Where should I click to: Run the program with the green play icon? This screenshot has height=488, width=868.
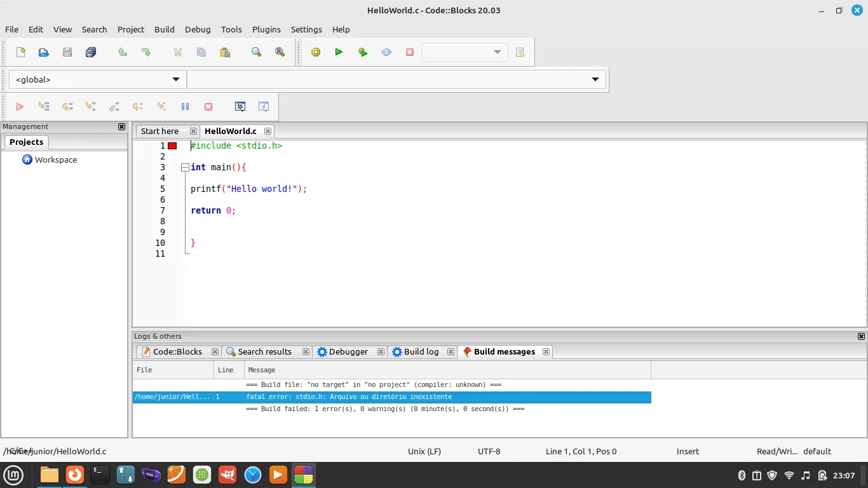tap(339, 52)
